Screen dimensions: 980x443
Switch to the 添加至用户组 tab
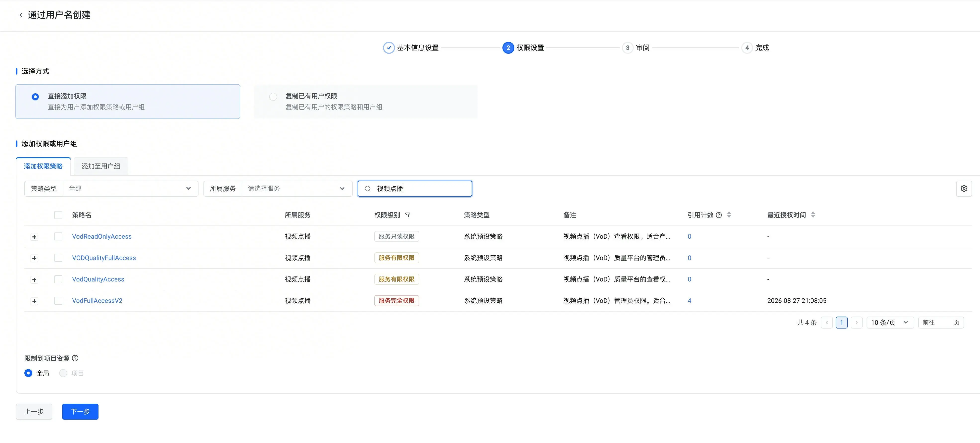(101, 166)
